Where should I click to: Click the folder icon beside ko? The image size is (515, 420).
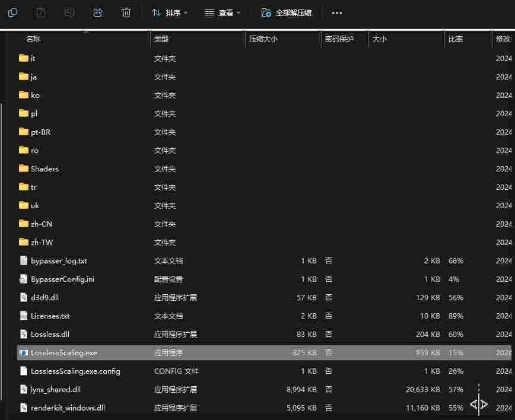(24, 95)
